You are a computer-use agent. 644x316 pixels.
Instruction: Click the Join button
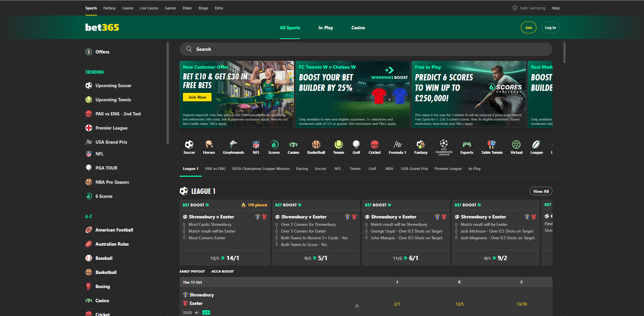(529, 28)
